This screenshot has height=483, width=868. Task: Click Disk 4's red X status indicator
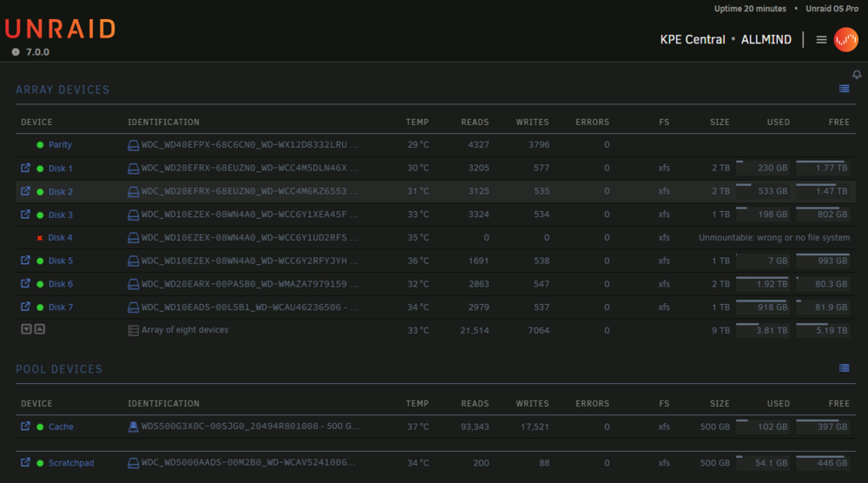(x=40, y=238)
